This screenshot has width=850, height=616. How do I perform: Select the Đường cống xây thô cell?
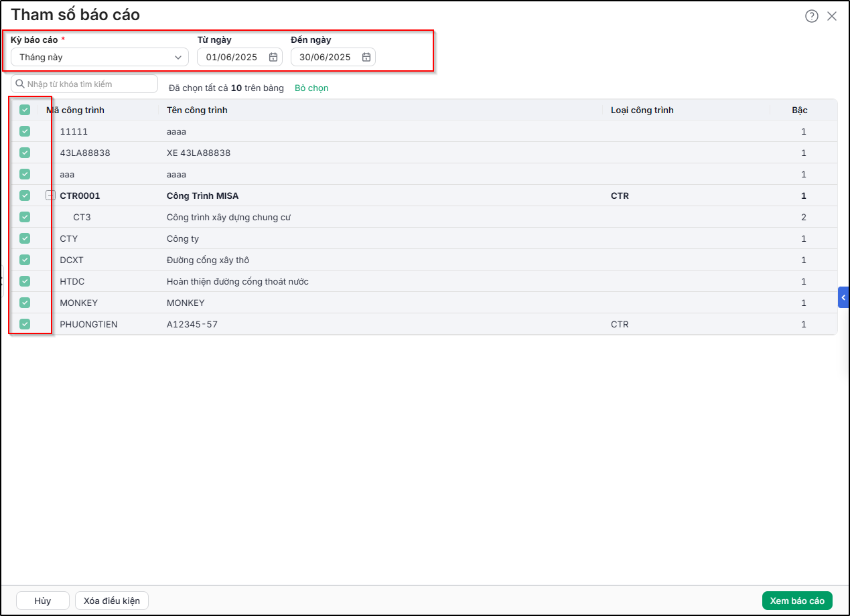208,260
